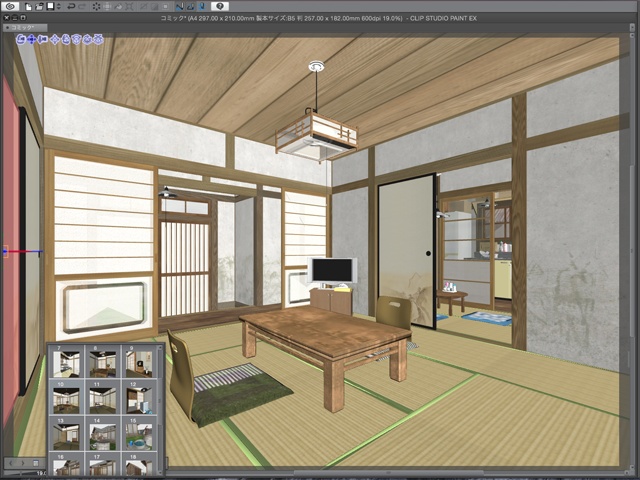
Task: Choose camera preset thumbnail 11
Action: [103, 398]
